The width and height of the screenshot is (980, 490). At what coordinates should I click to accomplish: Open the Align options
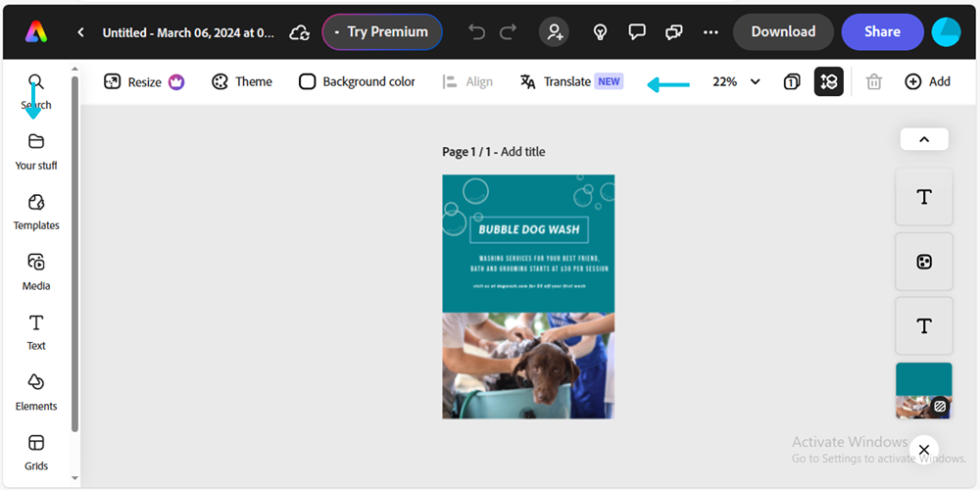[467, 82]
